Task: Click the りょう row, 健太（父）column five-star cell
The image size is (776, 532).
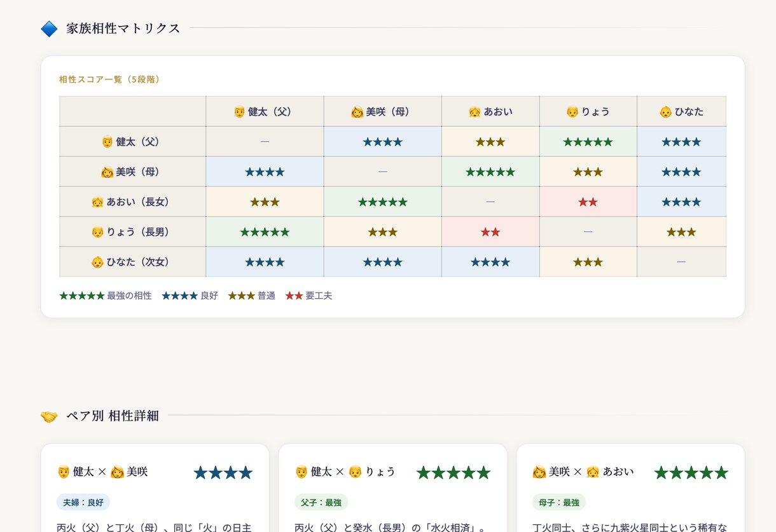Action: point(265,232)
